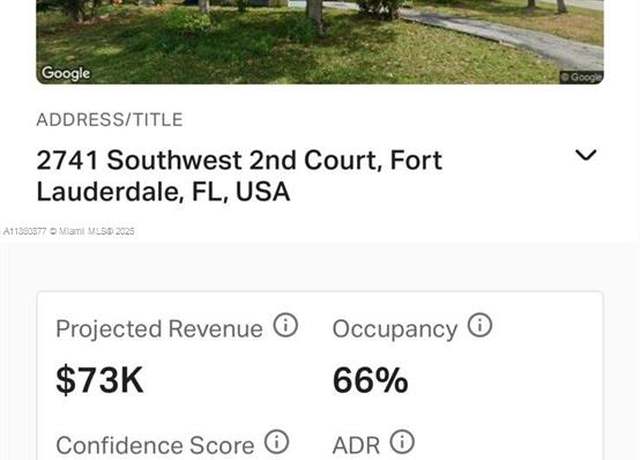Image resolution: width=640 pixels, height=460 pixels.
Task: Click the Occupancy info icon
Action: [480, 325]
